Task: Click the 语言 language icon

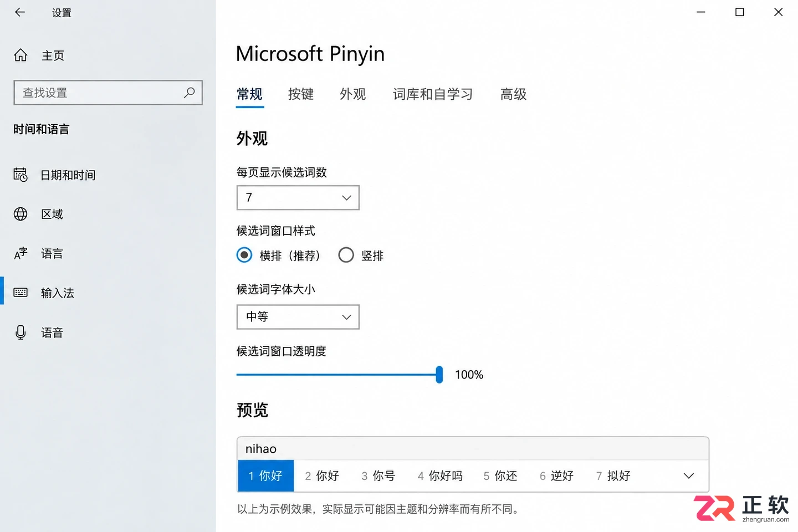Action: click(21, 254)
